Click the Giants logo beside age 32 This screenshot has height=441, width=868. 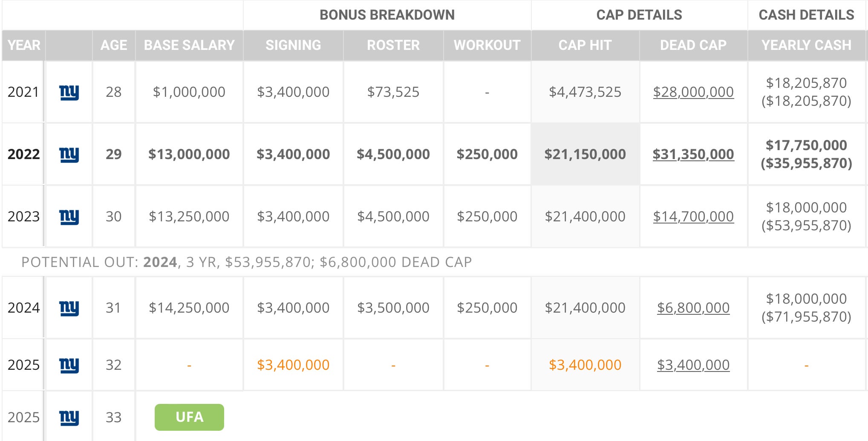69,365
